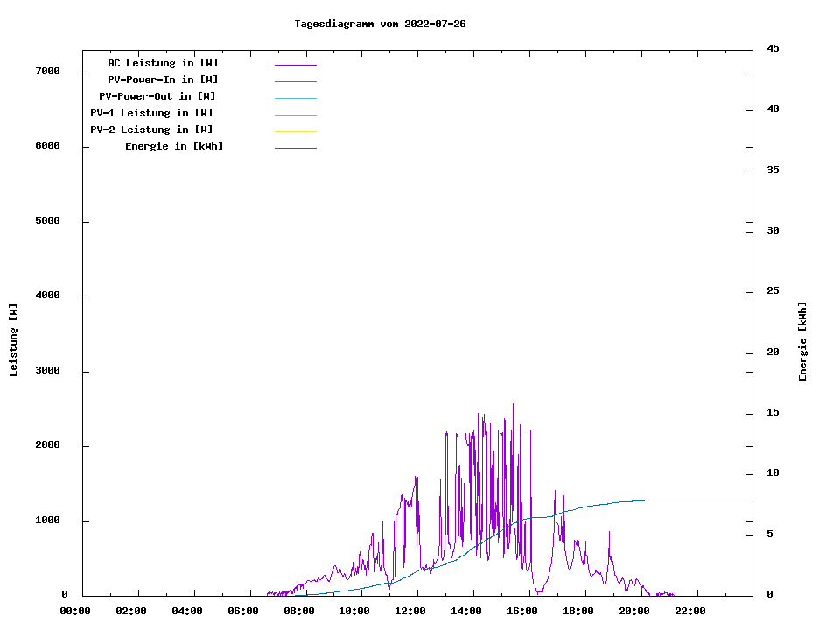
Task: Click the PV-Power-Out legend entry text
Action: click(157, 96)
